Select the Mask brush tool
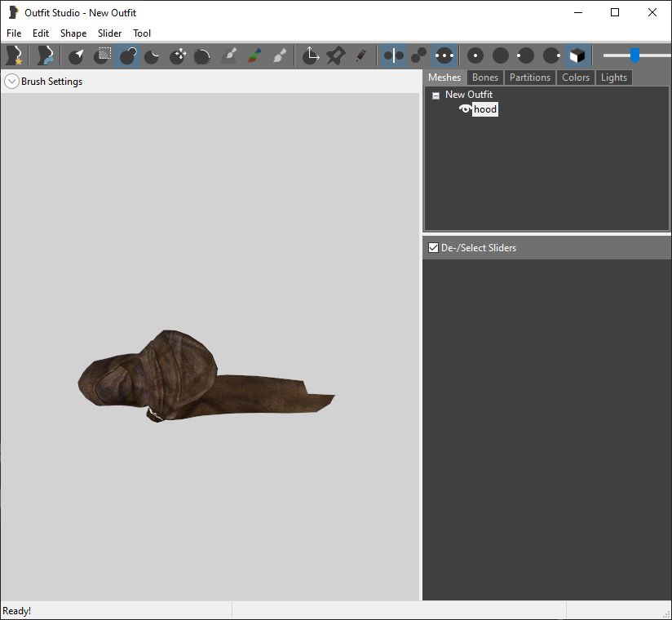The width and height of the screenshot is (672, 620). tap(102, 55)
